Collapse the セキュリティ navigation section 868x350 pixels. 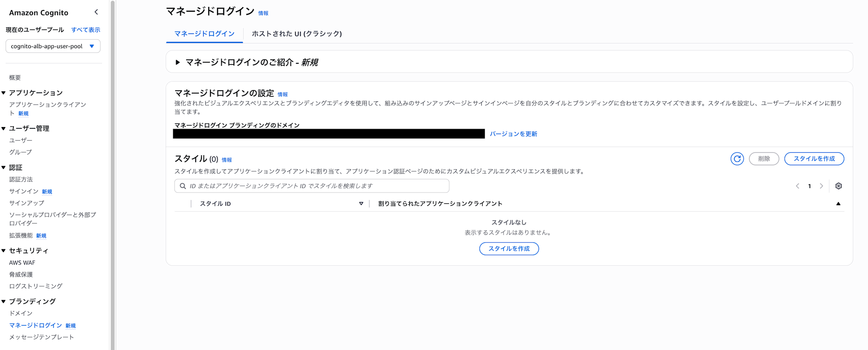point(3,251)
